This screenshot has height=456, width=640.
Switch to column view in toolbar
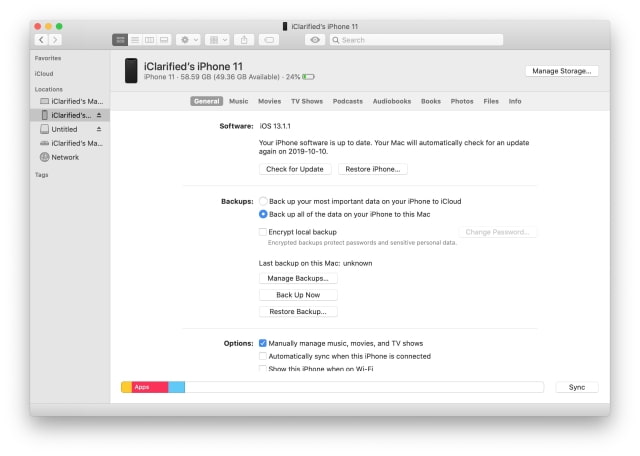click(149, 40)
